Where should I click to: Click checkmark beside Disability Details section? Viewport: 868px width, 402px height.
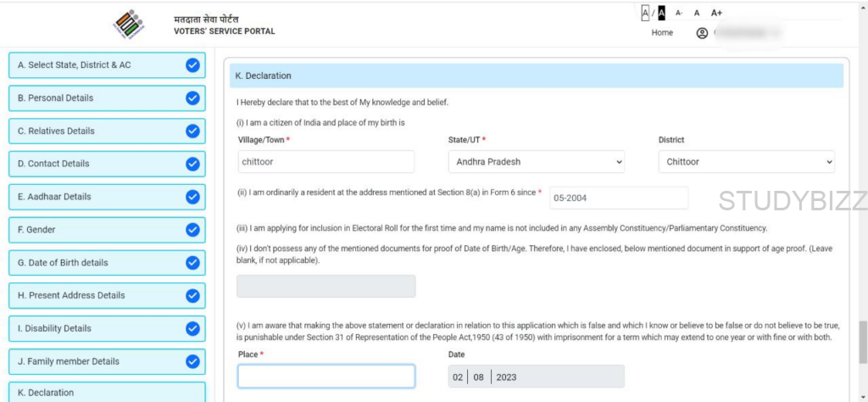[192, 328]
